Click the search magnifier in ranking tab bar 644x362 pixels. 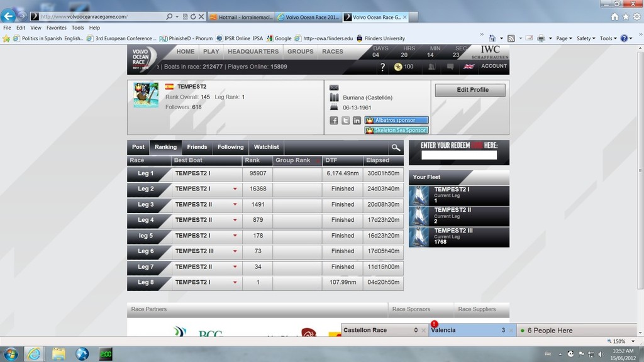pos(396,147)
